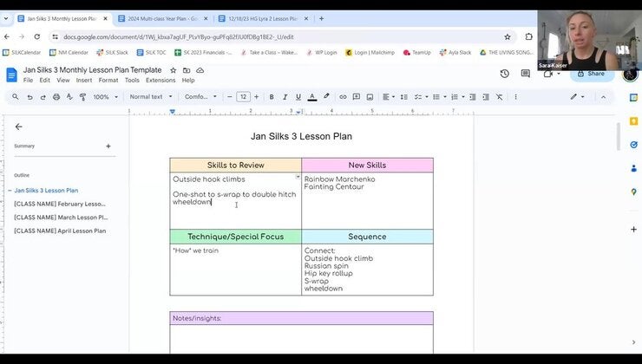Open the comments panel

525,74
